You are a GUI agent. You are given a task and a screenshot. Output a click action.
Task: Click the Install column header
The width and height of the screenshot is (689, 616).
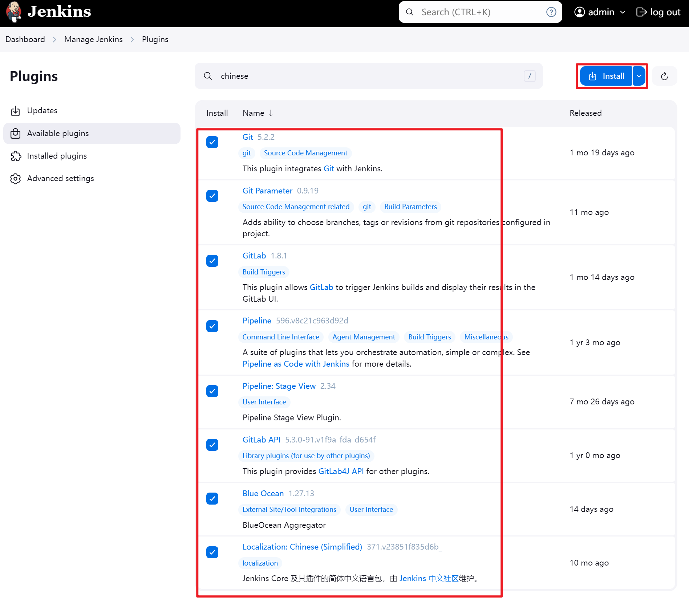pyautogui.click(x=217, y=113)
